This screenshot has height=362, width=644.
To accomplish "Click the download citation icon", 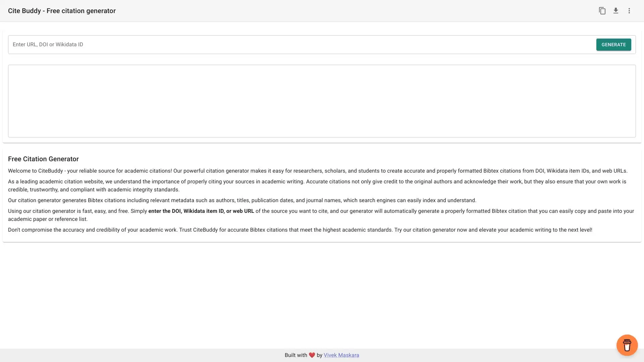I will click(616, 11).
